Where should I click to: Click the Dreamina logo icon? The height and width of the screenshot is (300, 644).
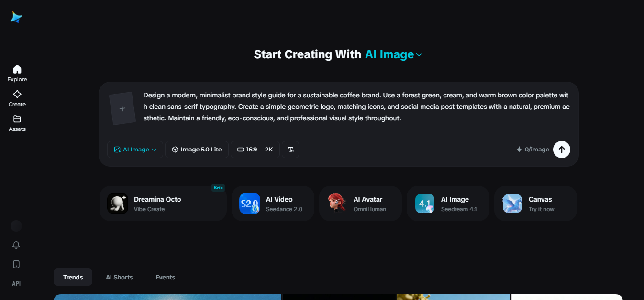(16, 17)
